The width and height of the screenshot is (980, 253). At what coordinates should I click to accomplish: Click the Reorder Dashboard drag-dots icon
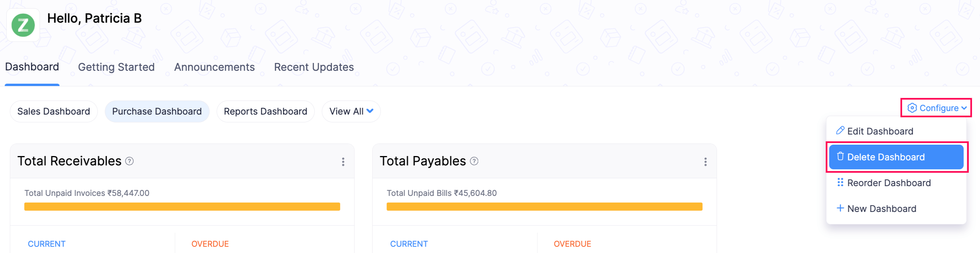tap(840, 182)
